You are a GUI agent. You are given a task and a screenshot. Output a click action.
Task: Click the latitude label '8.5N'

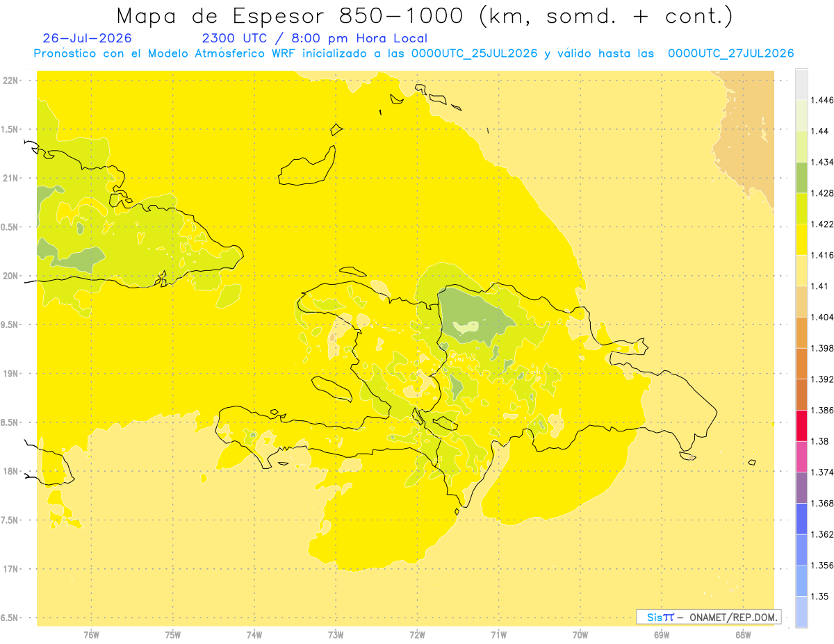pos(10,422)
